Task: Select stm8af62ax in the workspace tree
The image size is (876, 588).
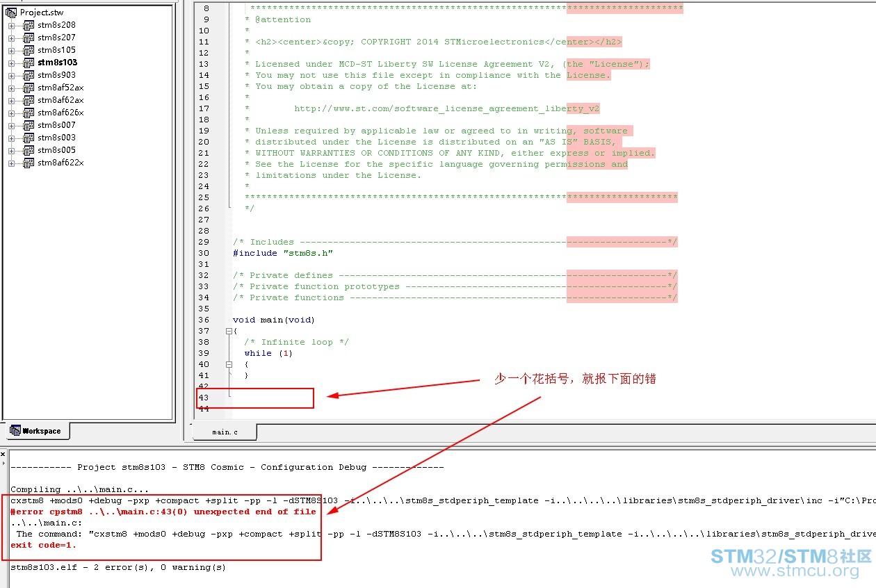Action: (x=60, y=100)
